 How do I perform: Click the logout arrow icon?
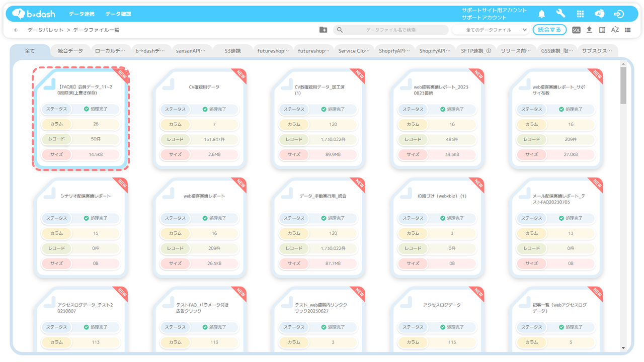coord(619,14)
